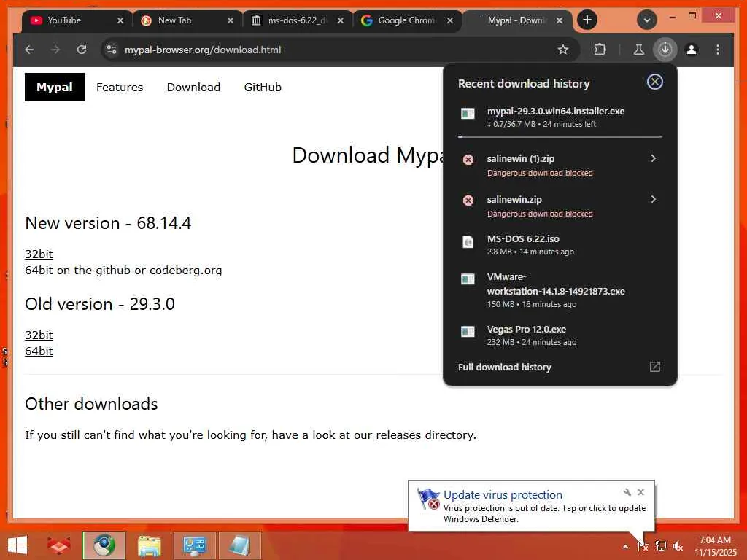Open File Explorer from taskbar
Viewport: 747px width, 560px height.
[149, 545]
